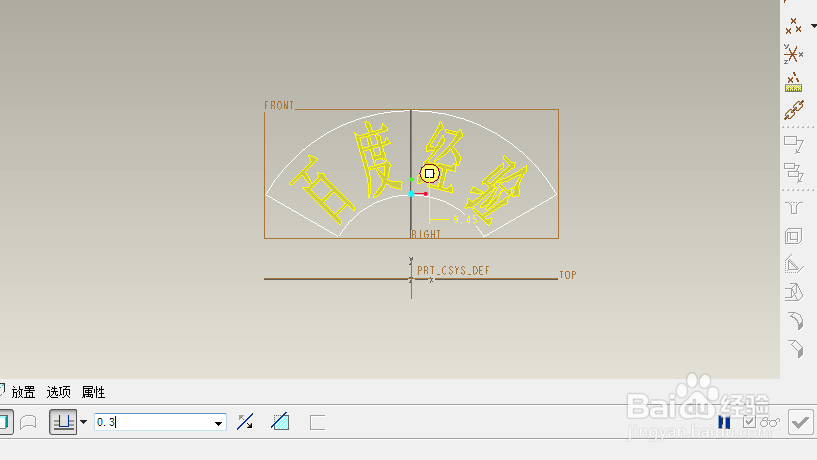Select the Shell tool icon

click(x=794, y=236)
